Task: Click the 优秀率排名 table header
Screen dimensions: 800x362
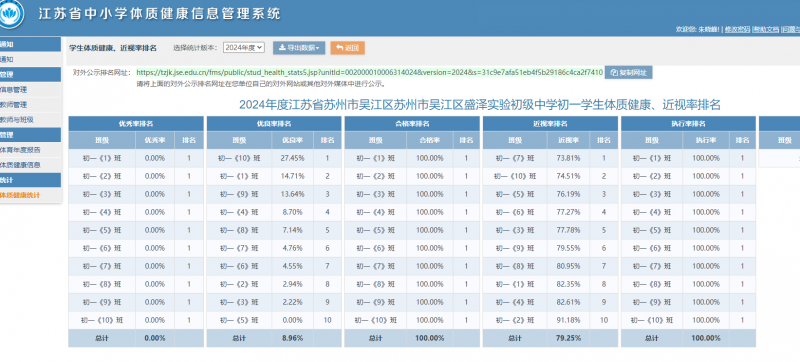Action: (136, 123)
